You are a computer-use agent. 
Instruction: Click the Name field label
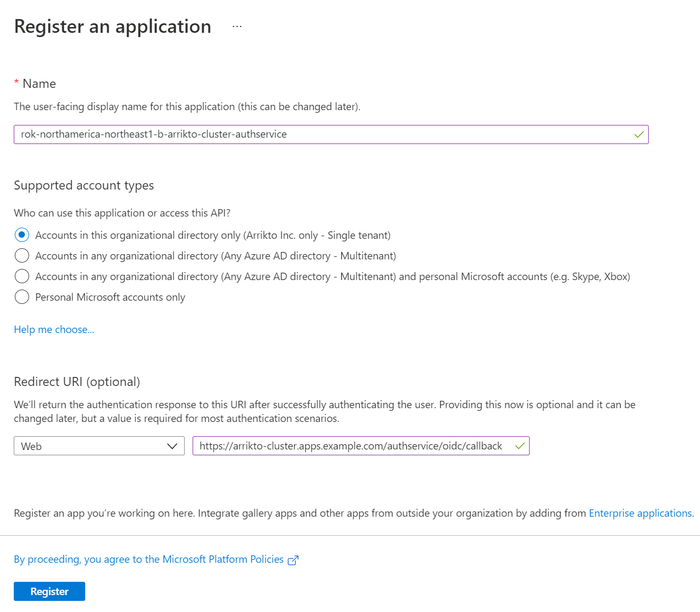tap(39, 84)
